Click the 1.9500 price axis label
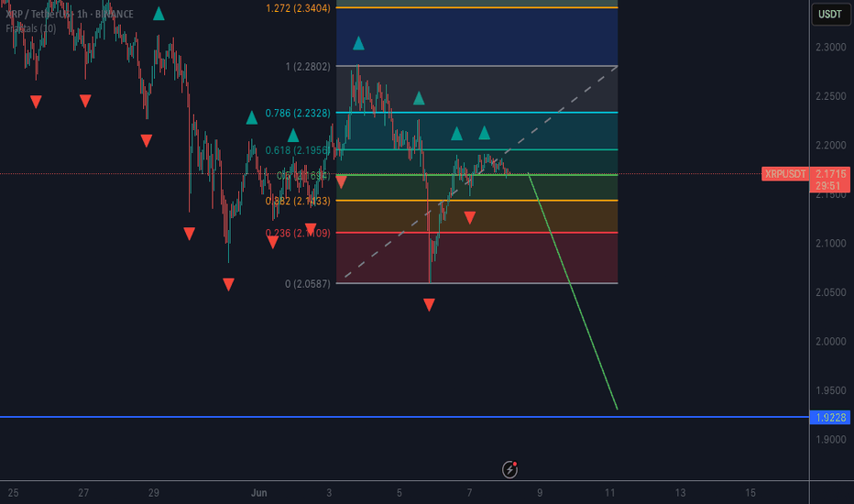Viewport: 854px width, 504px height. pyautogui.click(x=830, y=390)
